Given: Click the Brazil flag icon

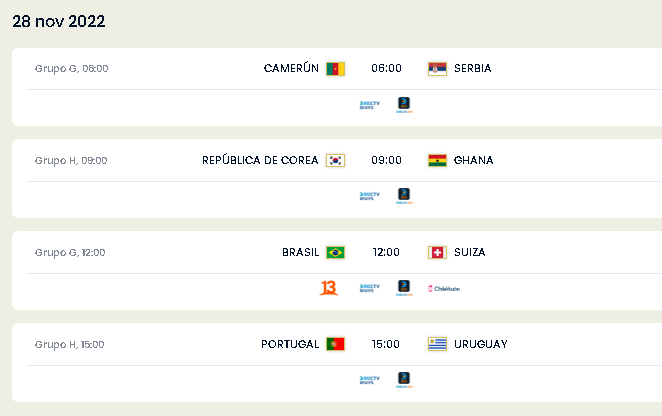Looking at the screenshot, I should point(335,253).
